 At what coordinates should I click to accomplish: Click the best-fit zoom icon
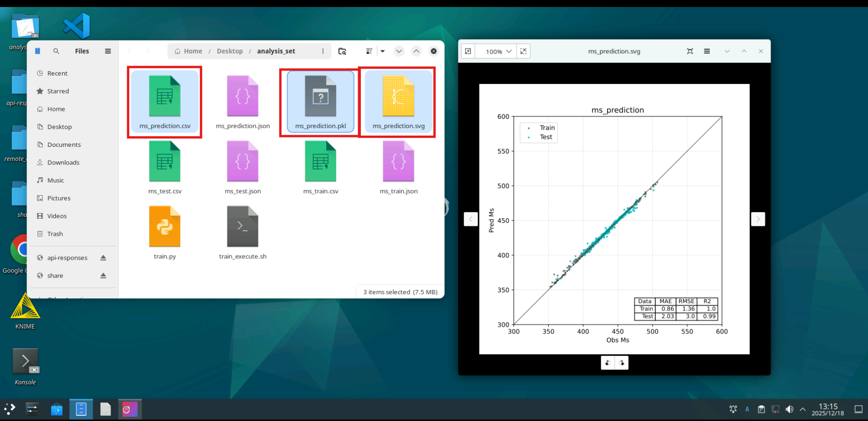point(524,51)
